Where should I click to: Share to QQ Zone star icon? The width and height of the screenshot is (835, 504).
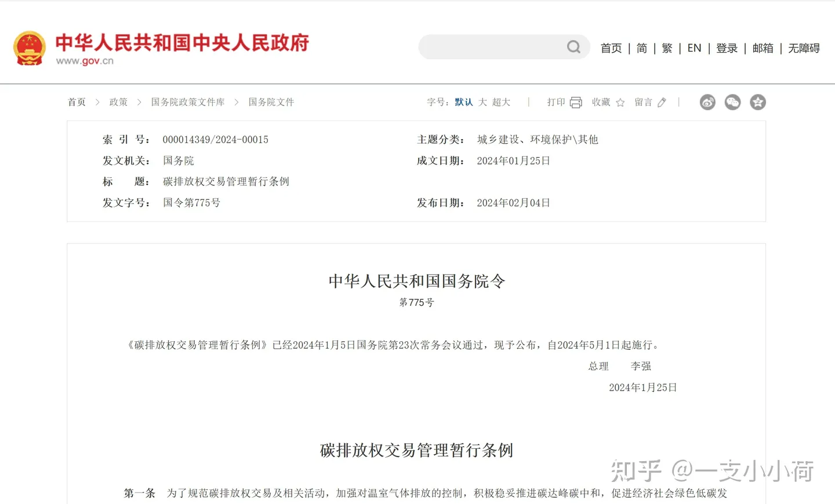[757, 103]
